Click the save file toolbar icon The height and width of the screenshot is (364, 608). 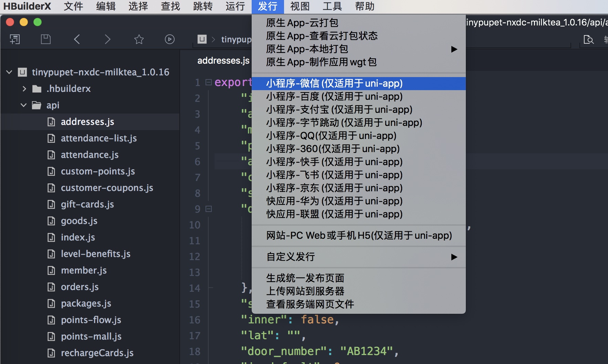pyautogui.click(x=46, y=39)
